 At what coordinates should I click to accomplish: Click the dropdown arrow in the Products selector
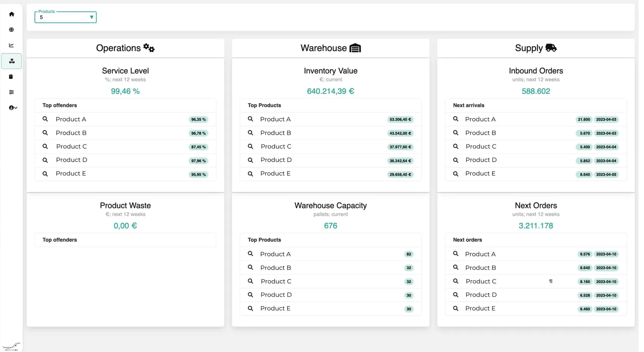(x=91, y=17)
